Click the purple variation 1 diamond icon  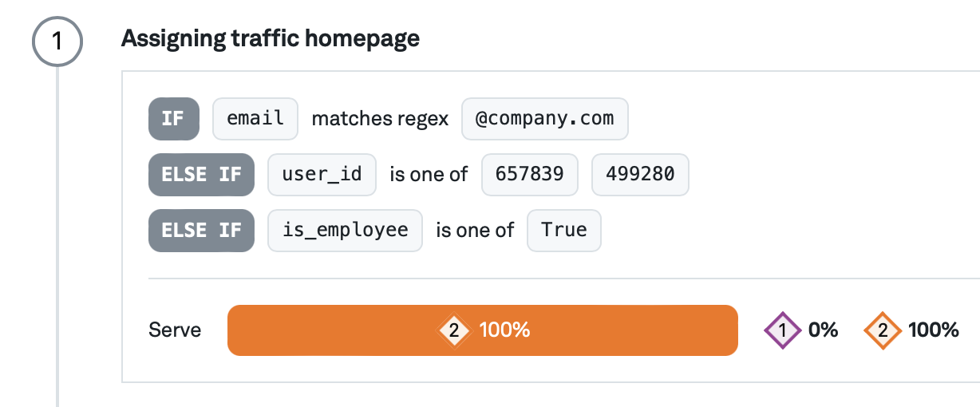(782, 330)
